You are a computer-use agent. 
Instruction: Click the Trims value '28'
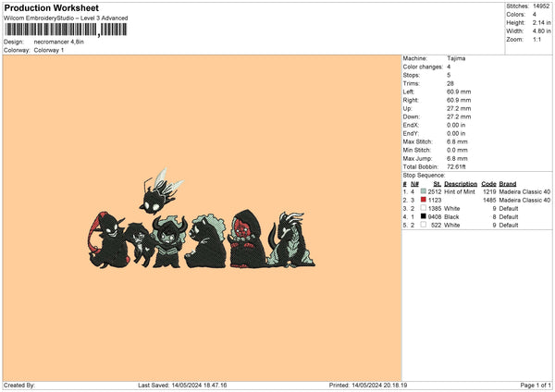tap(450, 83)
